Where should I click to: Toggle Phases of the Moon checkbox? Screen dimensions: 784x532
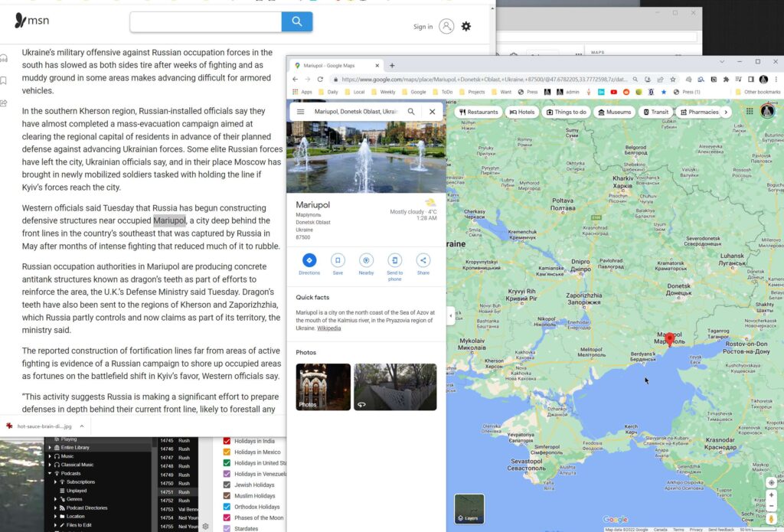[227, 518]
